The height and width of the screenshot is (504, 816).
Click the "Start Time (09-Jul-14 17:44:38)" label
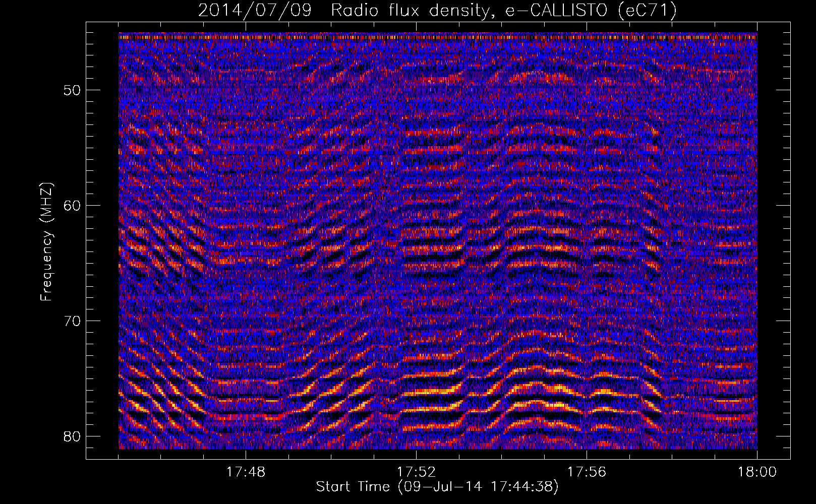point(437,487)
